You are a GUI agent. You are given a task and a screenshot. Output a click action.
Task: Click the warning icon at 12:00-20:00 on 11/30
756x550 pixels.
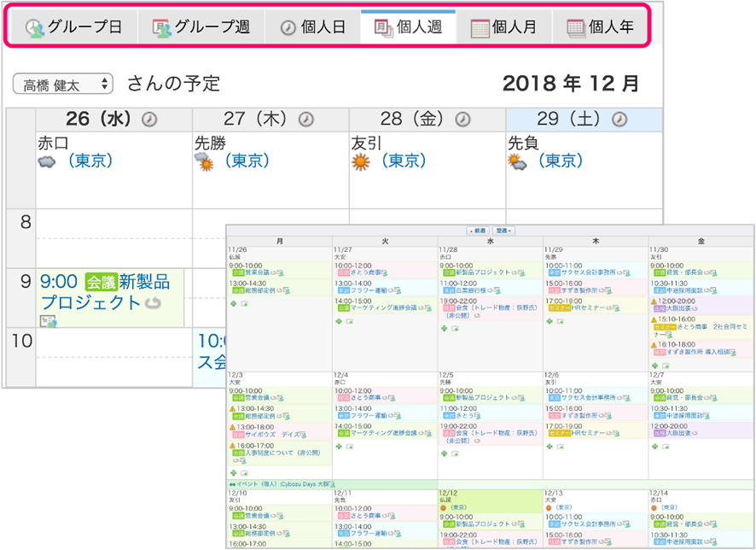pyautogui.click(x=654, y=301)
